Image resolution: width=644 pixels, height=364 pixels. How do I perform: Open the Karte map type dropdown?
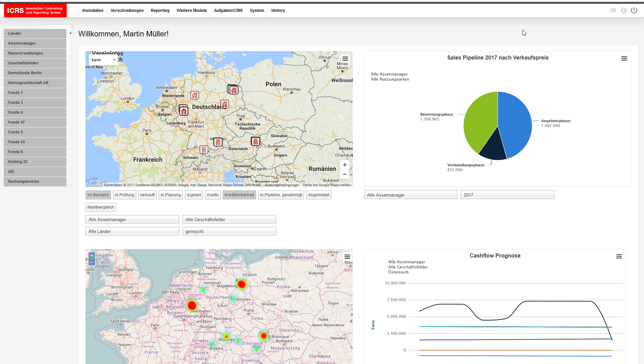[x=104, y=60]
